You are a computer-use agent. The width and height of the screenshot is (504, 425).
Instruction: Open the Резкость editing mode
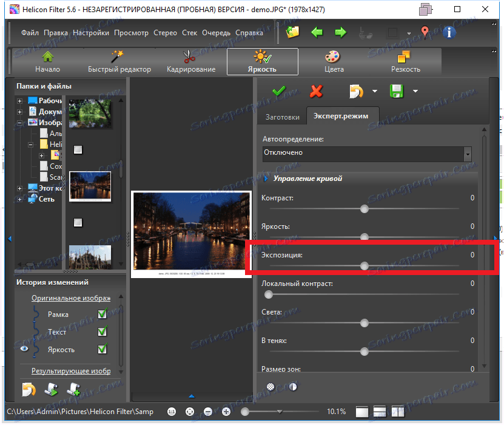[405, 62]
